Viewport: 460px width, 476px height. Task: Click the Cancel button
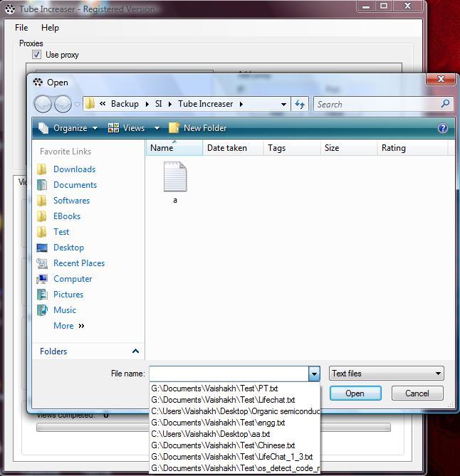pos(417,393)
